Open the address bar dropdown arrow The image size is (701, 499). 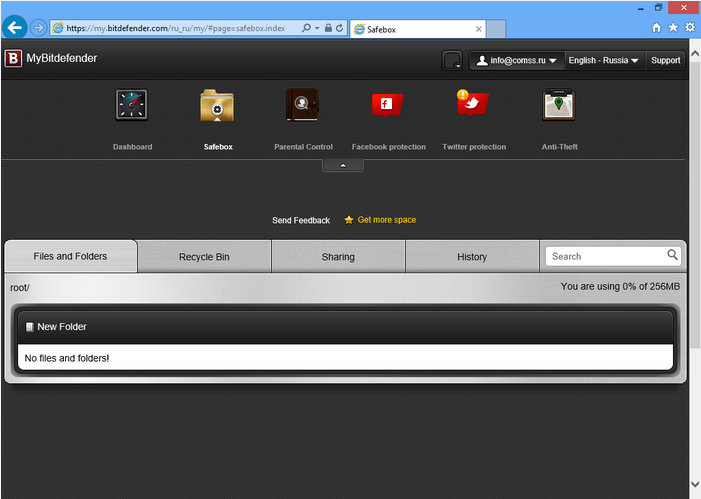(x=317, y=28)
